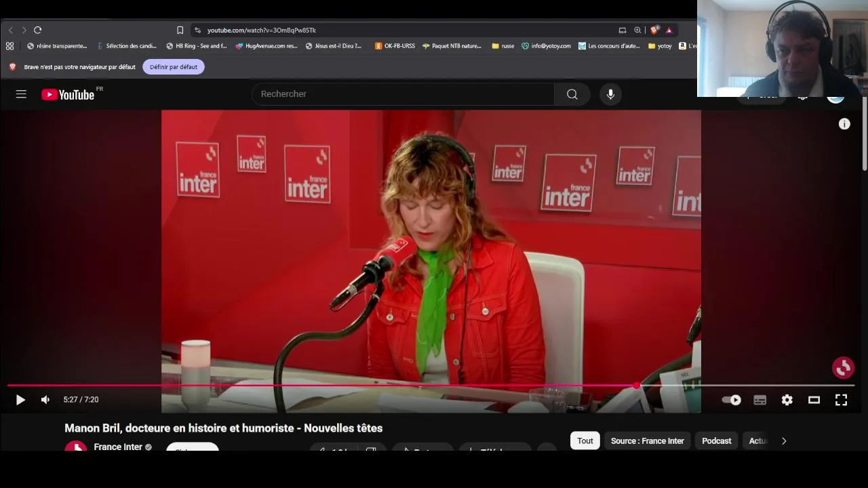This screenshot has width=868, height=488.
Task: Click the '5:27 / 7:20' time display
Action: (81, 400)
